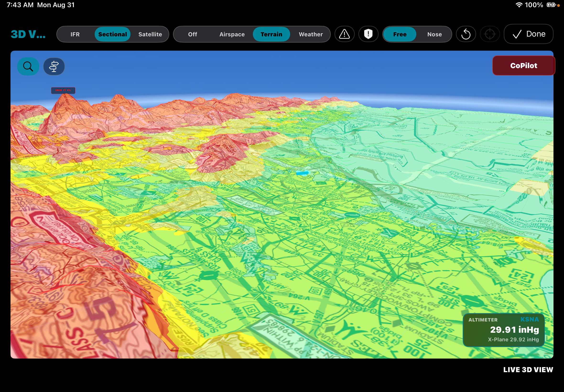Switch to Satellite map layer
The height and width of the screenshot is (392, 564).
150,34
